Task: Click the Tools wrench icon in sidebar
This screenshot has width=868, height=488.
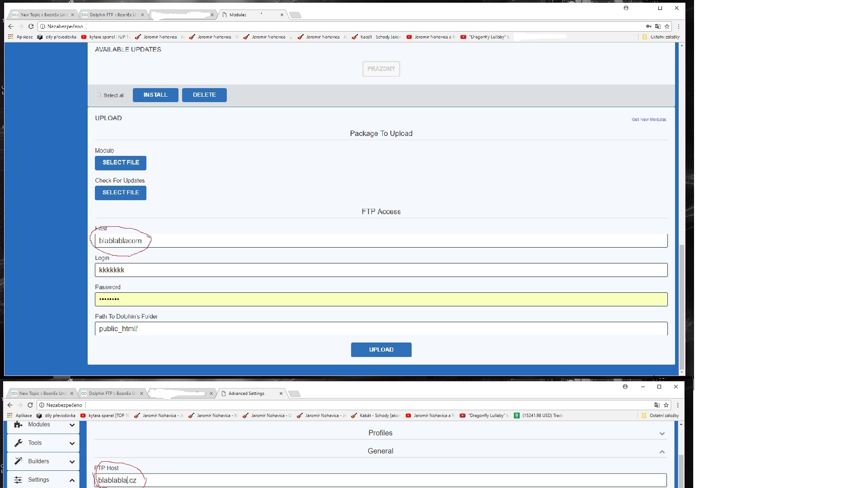Action: (18, 443)
